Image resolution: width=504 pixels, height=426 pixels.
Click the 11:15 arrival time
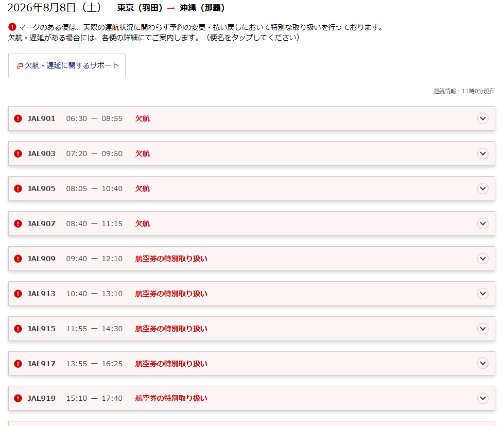click(x=112, y=224)
